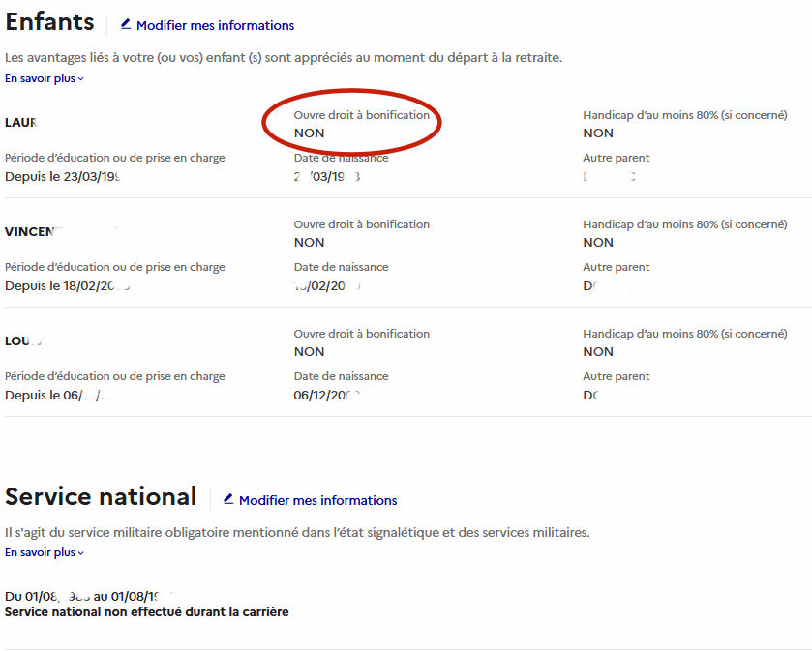Click LAUR's Handicap d'au moins 80% field

point(598,133)
